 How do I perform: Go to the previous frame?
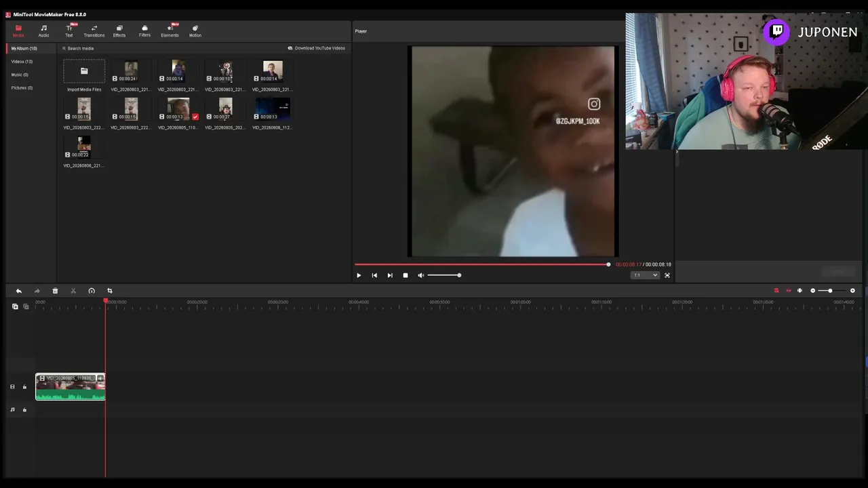374,275
